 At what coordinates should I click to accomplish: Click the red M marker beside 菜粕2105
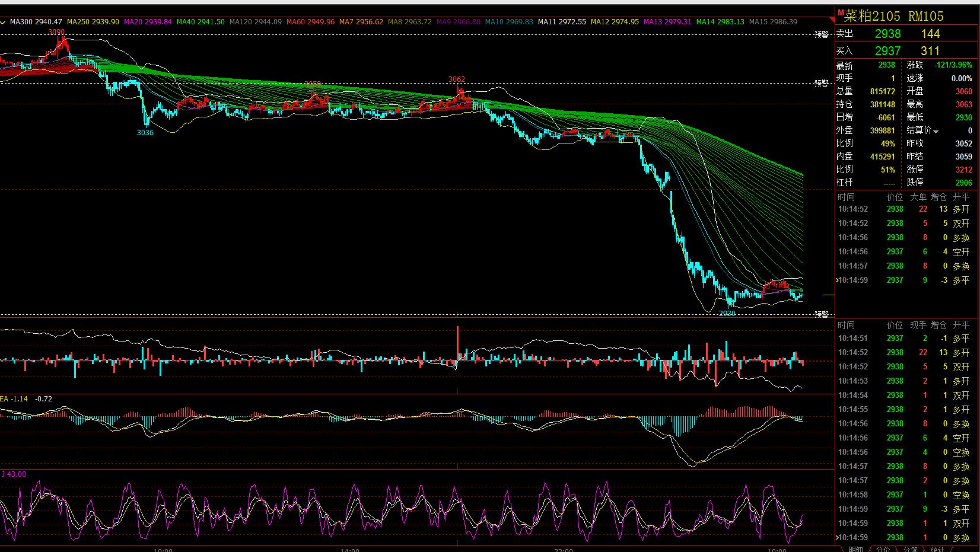coord(840,12)
